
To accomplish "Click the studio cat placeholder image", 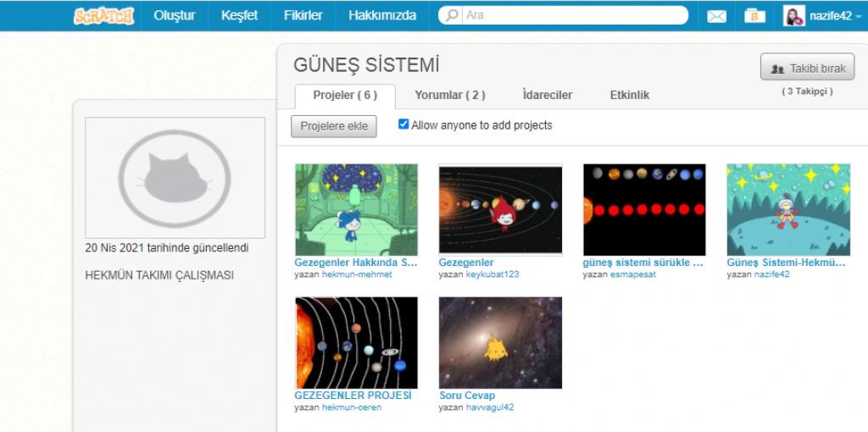I will pyautogui.click(x=175, y=177).
